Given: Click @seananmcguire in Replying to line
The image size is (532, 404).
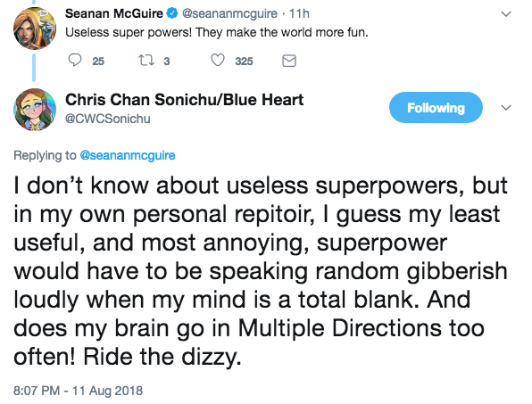Looking at the screenshot, I should pos(128,155).
